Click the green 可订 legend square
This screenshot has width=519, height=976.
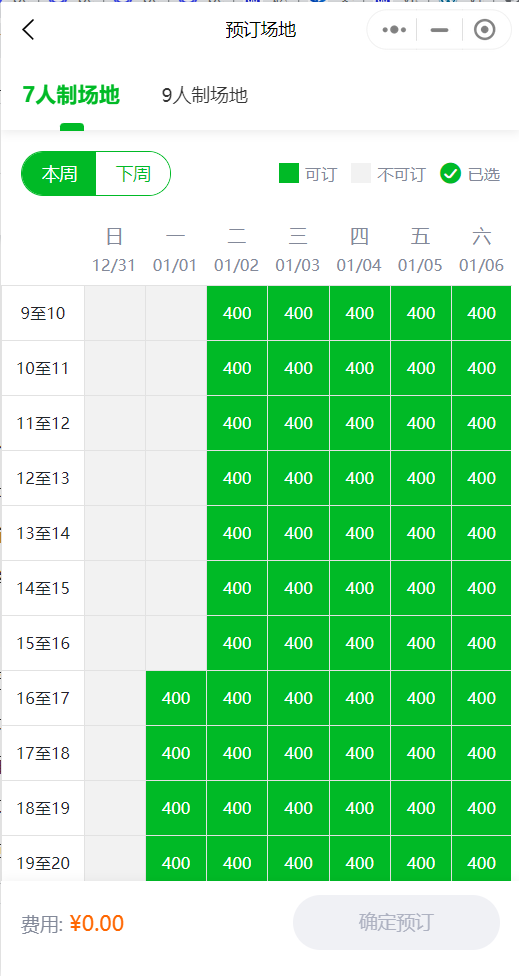[x=289, y=174]
